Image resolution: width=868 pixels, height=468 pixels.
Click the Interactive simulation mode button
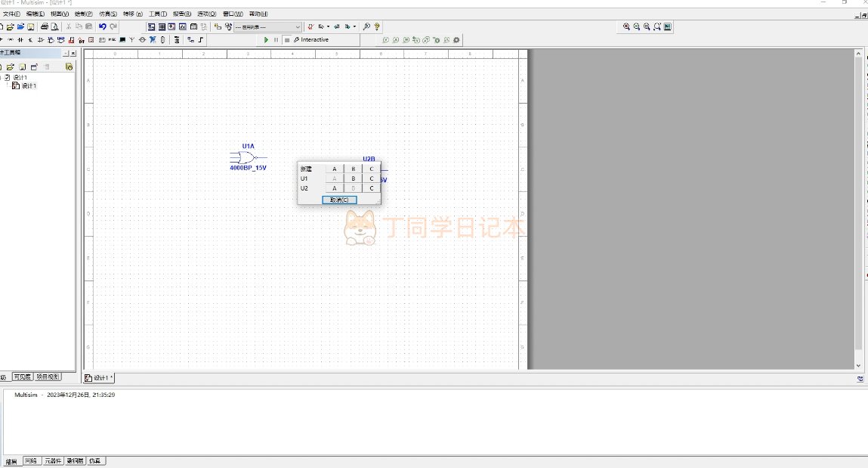click(311, 39)
